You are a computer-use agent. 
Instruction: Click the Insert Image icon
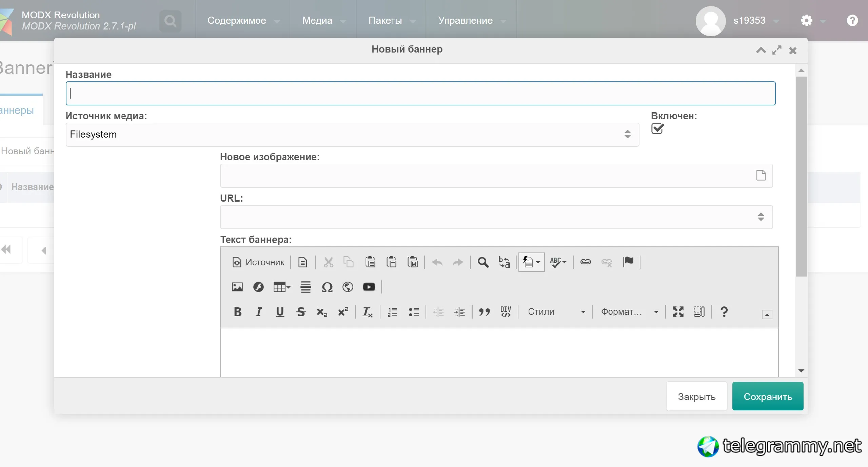237,287
